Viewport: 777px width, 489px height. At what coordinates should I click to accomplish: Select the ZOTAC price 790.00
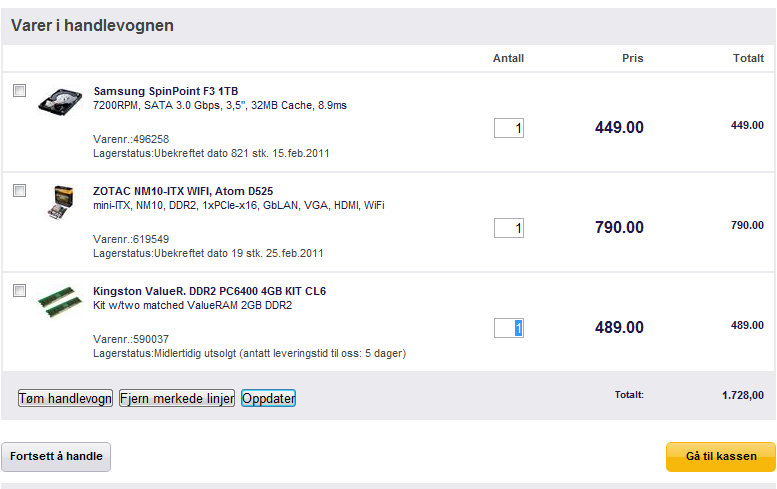click(x=619, y=227)
